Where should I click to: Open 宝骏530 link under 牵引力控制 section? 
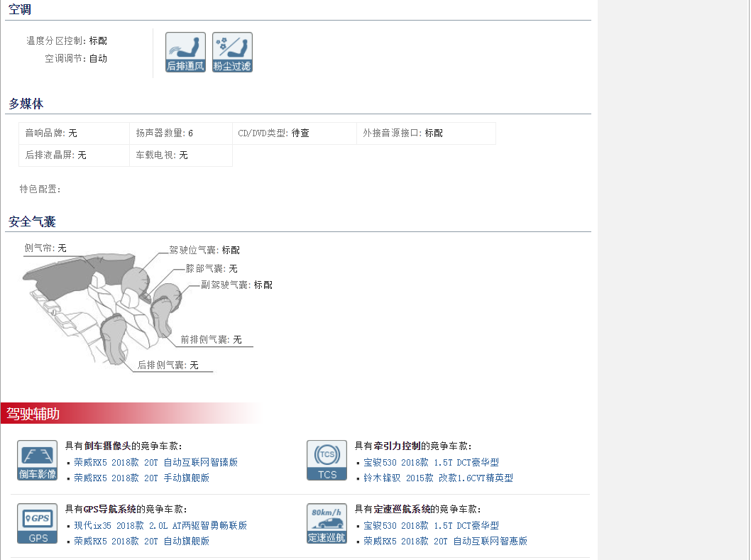[431, 462]
